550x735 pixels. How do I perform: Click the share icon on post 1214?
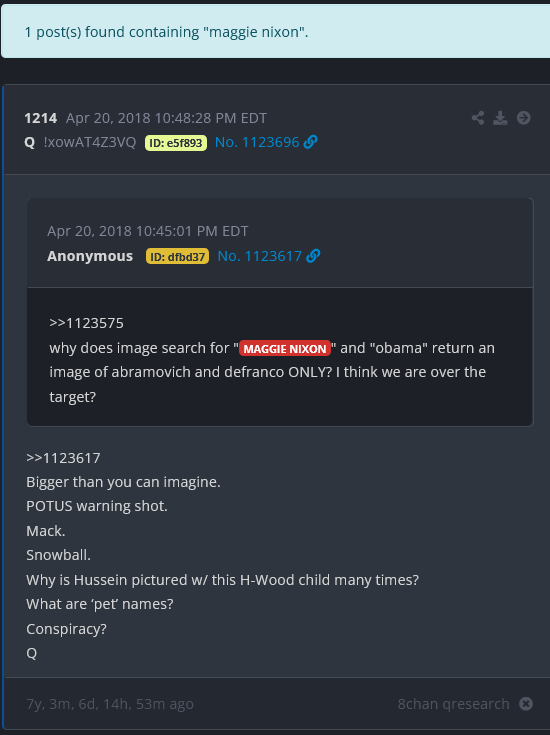478,118
